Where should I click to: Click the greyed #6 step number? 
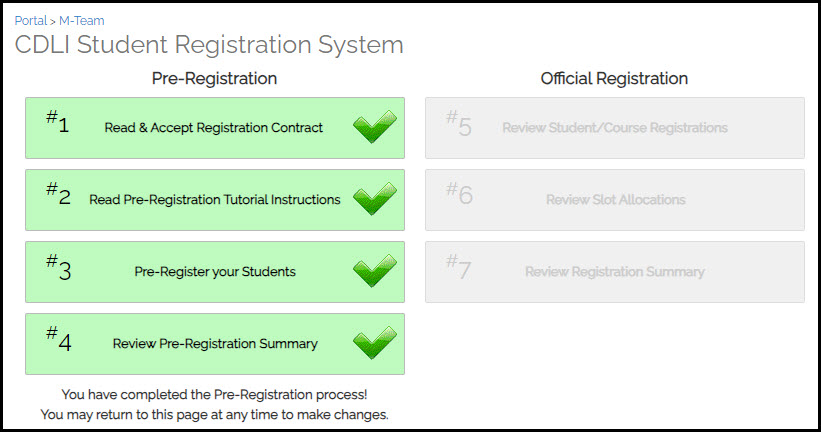[459, 193]
